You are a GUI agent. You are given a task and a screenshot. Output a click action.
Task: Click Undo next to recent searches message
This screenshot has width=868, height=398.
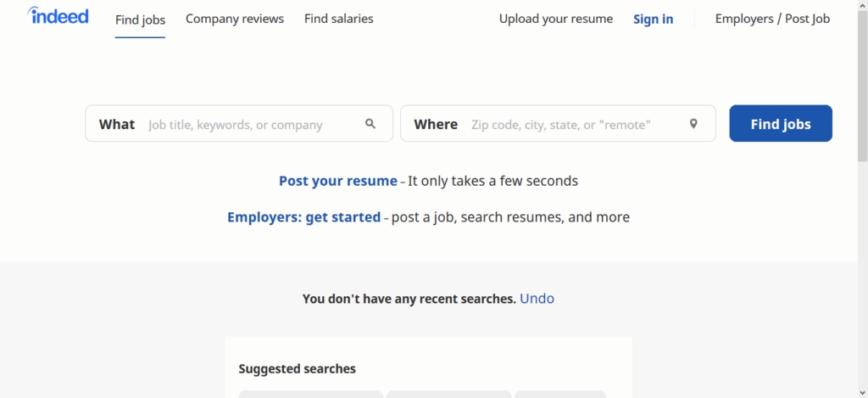pos(537,299)
